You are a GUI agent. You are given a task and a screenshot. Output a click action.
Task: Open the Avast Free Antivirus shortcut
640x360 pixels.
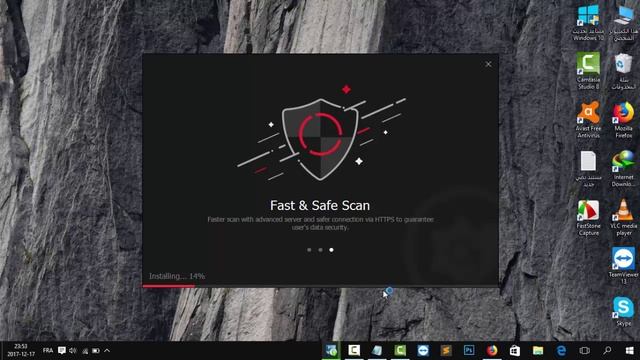pyautogui.click(x=588, y=120)
